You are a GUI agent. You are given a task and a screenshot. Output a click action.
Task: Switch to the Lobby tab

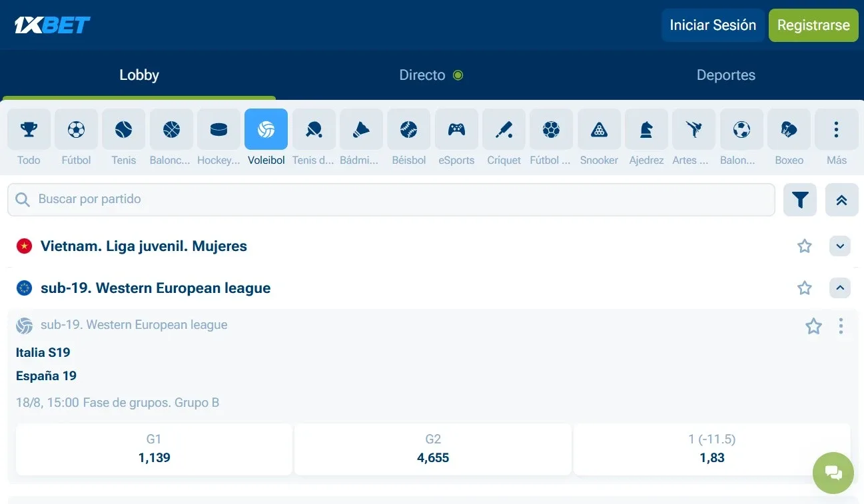pyautogui.click(x=139, y=75)
